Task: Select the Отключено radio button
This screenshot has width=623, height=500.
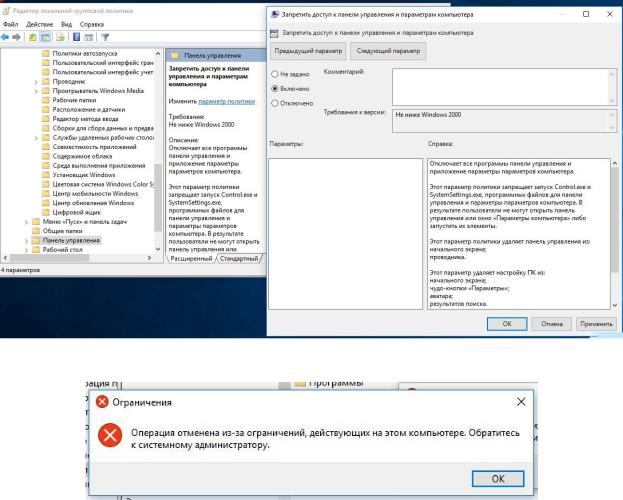Action: pos(275,103)
